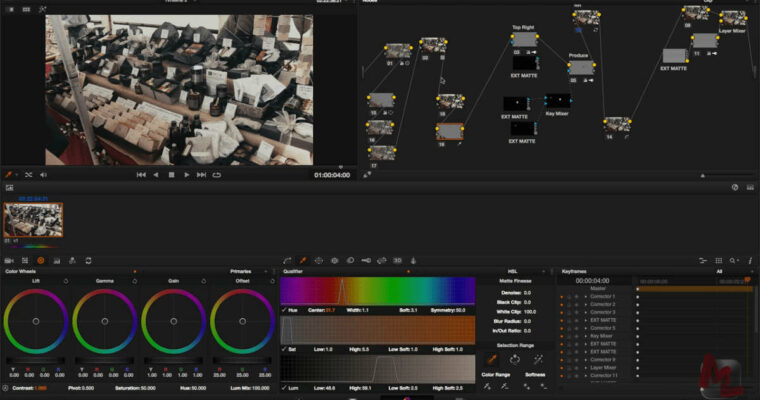Select the clip thumbnail in timeline

tap(32, 219)
